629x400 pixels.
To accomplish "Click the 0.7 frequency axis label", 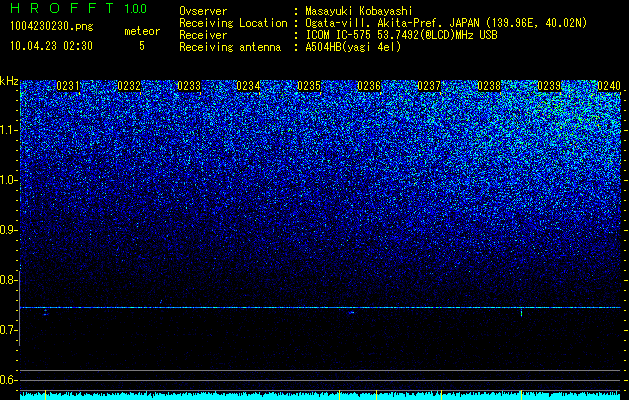I will click(9, 330).
